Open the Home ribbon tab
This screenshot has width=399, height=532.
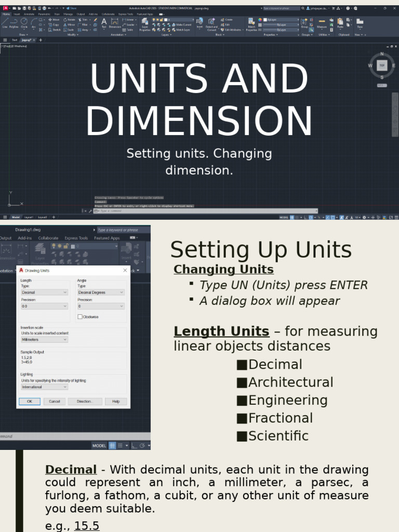point(6,14)
